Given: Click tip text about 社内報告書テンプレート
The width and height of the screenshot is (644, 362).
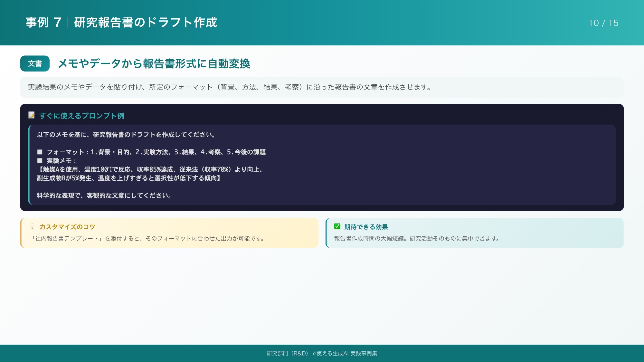Looking at the screenshot, I should pyautogui.click(x=148, y=239).
